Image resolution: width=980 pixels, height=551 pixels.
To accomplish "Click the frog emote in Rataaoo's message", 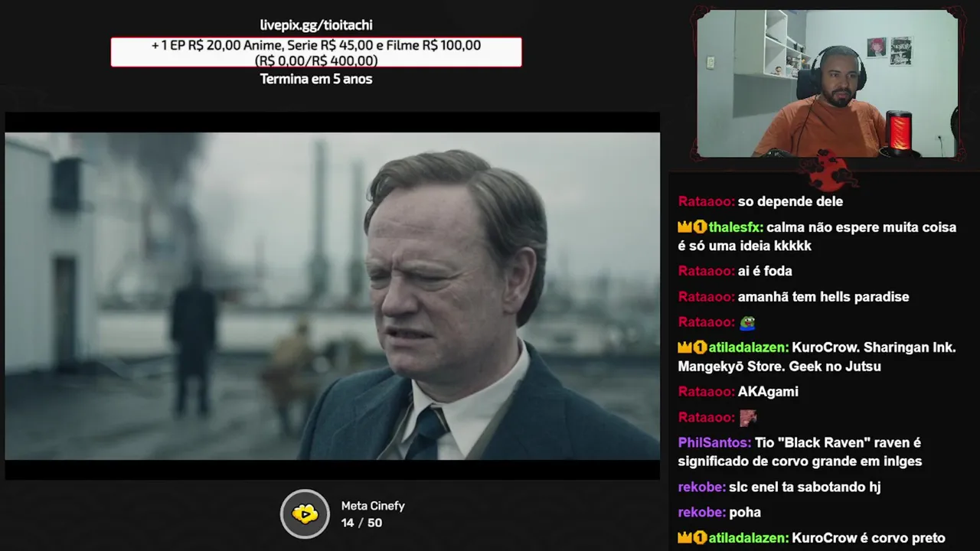I will click(747, 322).
